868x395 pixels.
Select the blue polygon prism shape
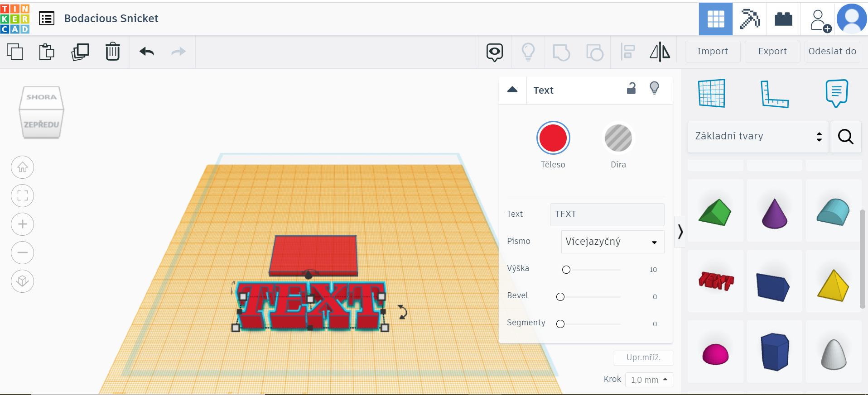(x=775, y=352)
